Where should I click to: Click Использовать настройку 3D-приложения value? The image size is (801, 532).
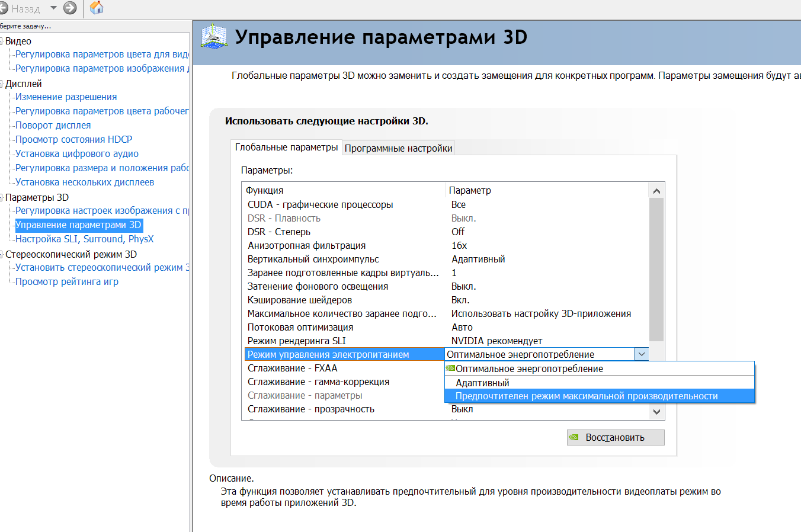point(541,314)
